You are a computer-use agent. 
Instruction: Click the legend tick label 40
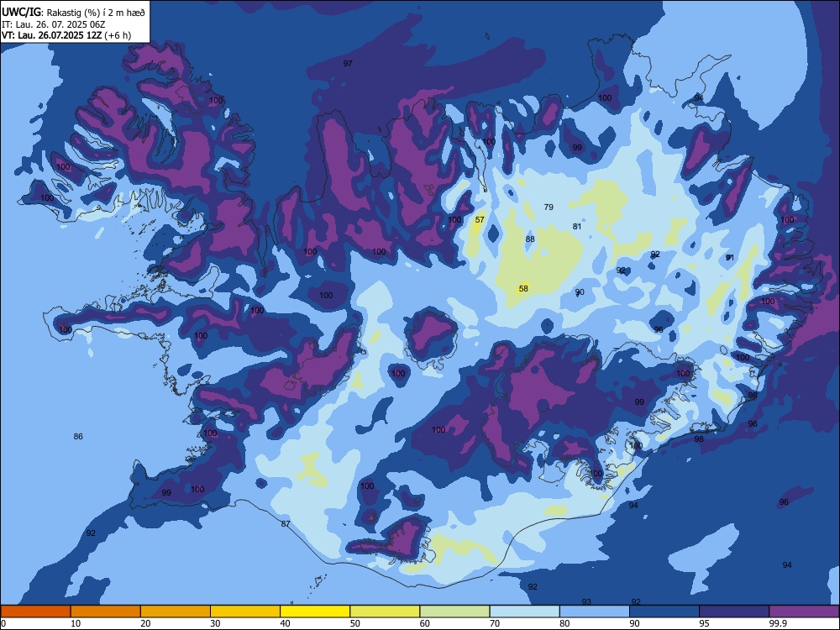(285, 623)
